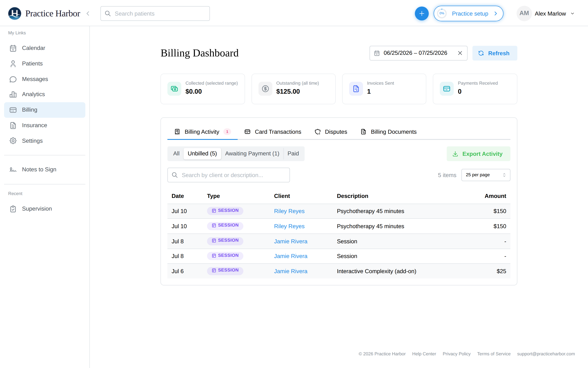This screenshot has height=368, width=588.
Task: Open Calendar in the sidebar
Action: click(45, 48)
